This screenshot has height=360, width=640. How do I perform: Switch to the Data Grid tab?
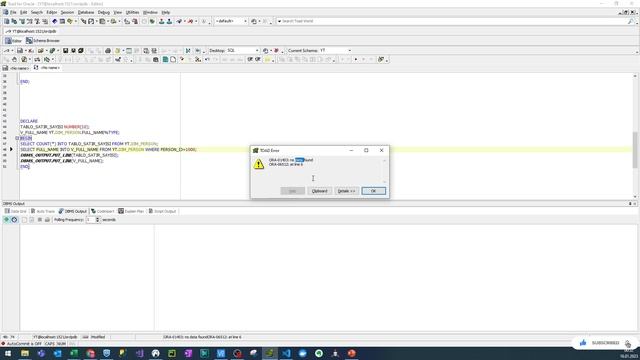[x=16, y=211]
